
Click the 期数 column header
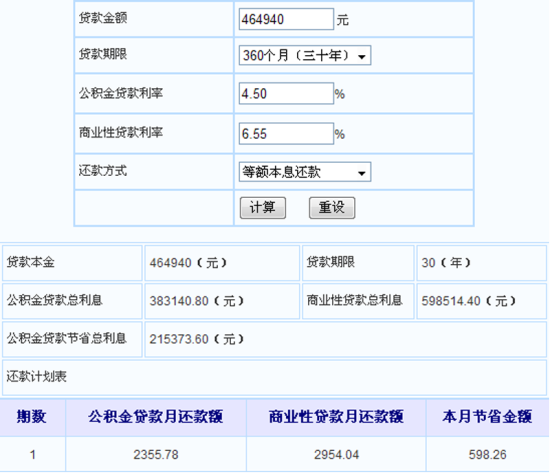[32, 417]
